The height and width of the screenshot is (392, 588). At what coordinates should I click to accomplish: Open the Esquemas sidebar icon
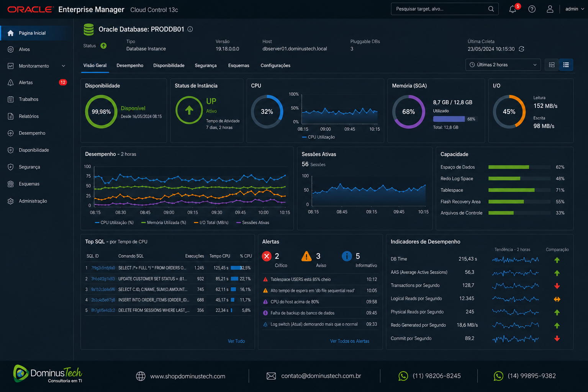pyautogui.click(x=11, y=184)
